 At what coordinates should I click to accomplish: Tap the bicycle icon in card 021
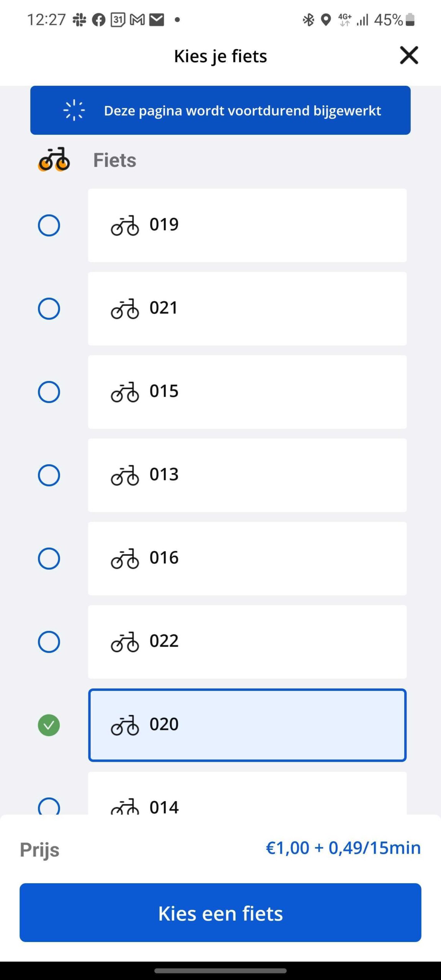pyautogui.click(x=125, y=309)
